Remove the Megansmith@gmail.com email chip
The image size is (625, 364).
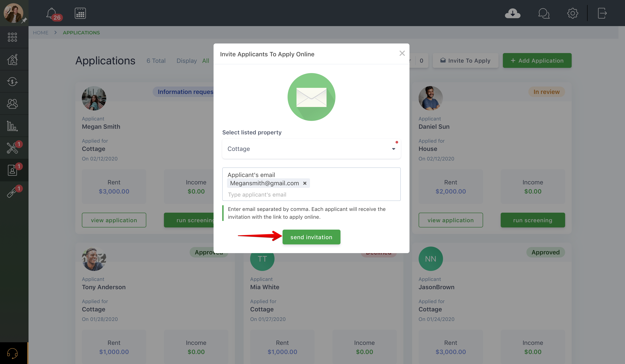click(x=305, y=183)
